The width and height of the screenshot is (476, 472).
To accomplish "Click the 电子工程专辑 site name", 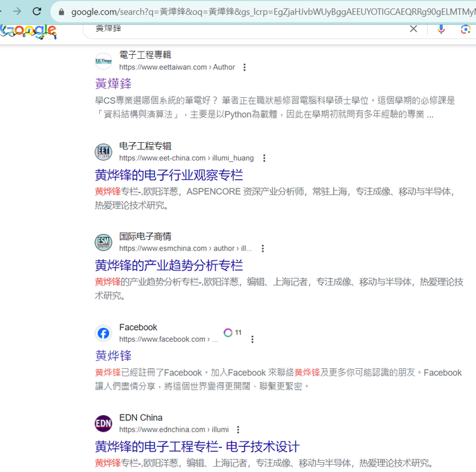I will click(145, 145).
